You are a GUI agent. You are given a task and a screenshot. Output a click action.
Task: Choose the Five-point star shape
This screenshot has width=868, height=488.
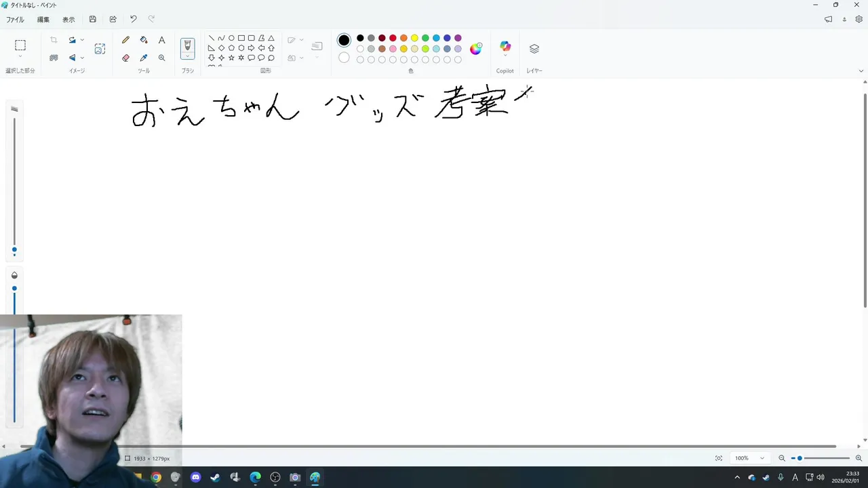click(x=231, y=58)
